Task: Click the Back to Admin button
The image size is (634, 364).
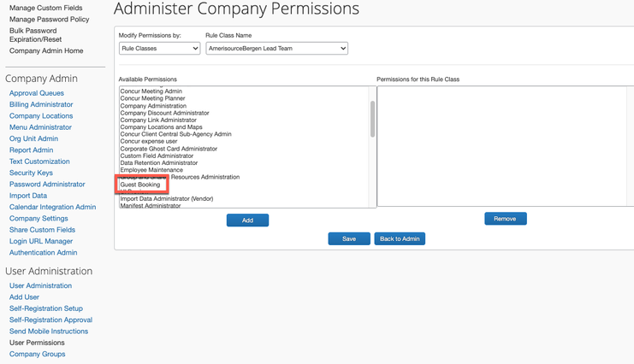Action: [x=400, y=238]
